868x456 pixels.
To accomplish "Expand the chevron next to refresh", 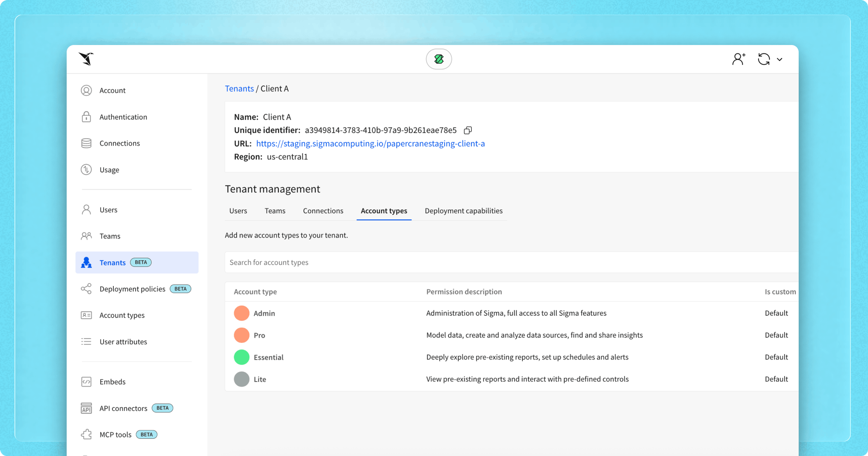I will [779, 59].
